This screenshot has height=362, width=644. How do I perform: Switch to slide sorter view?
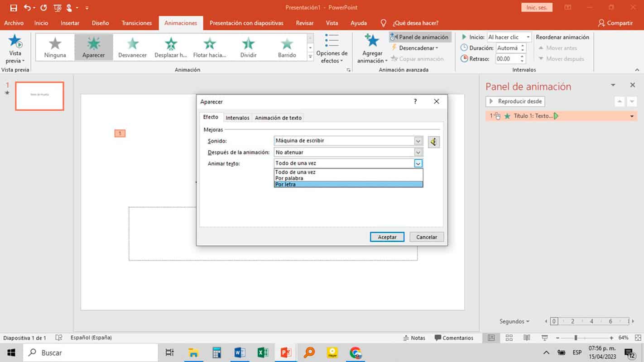[509, 338]
